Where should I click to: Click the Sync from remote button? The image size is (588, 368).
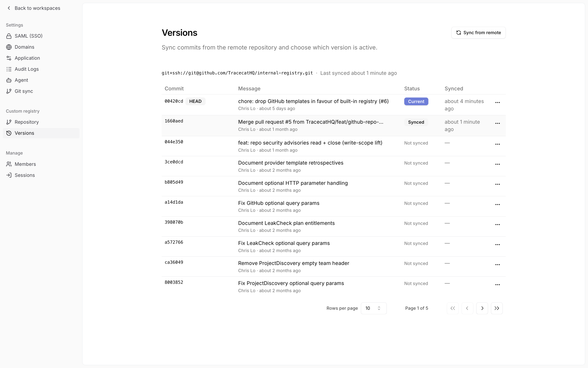click(478, 33)
